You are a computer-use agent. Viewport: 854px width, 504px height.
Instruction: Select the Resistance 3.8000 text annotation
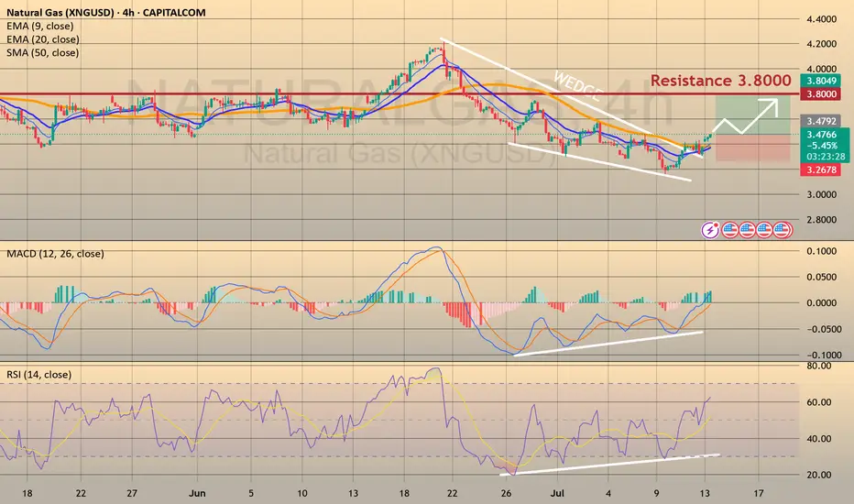pos(720,81)
